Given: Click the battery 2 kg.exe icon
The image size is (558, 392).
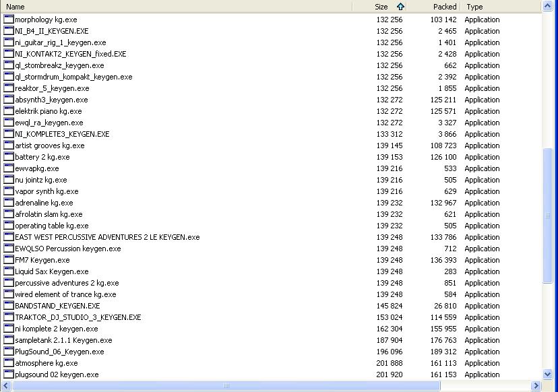Looking at the screenshot, I should pyautogui.click(x=9, y=156).
